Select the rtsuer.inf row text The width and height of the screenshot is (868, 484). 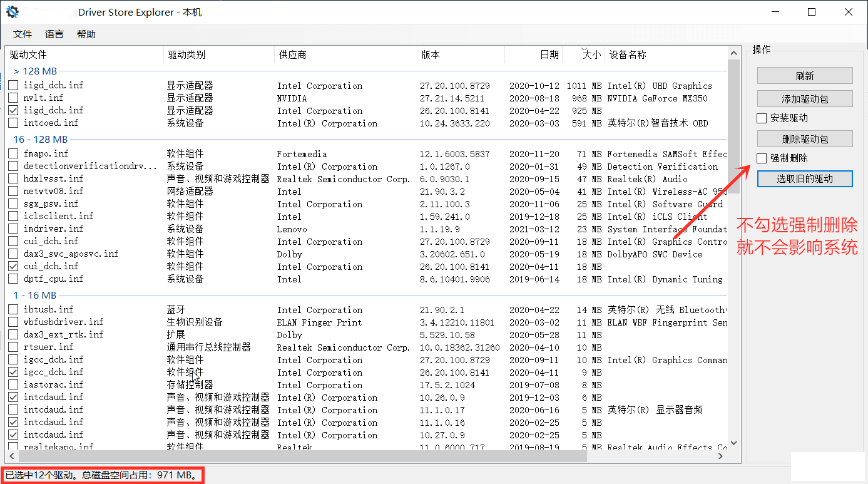(48, 348)
